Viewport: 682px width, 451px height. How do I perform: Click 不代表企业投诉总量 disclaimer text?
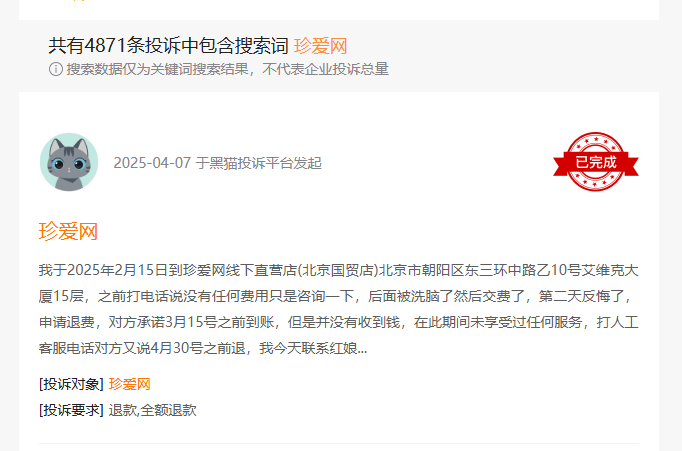[325, 69]
